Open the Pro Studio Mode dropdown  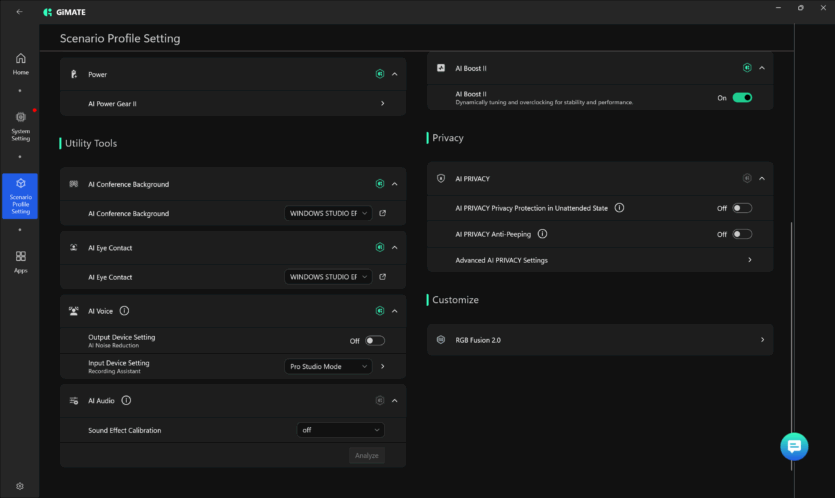coord(328,366)
